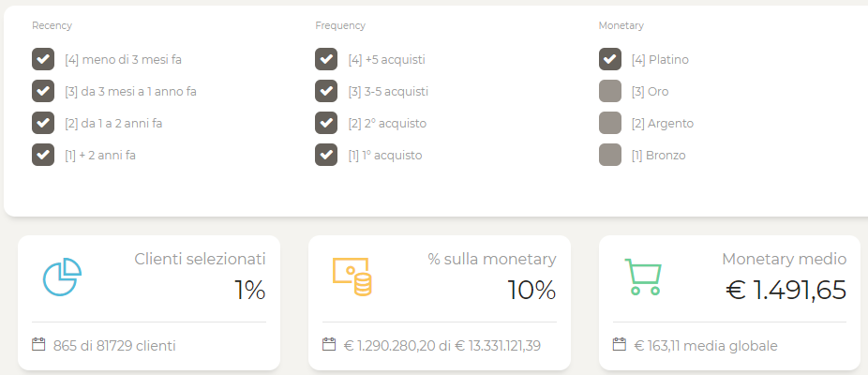Image resolution: width=868 pixels, height=375 pixels.
Task: Click the Clienti selezionati 1% value
Action: (x=249, y=291)
